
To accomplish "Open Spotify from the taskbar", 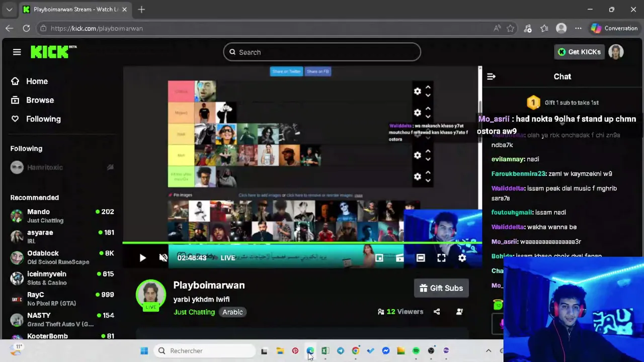I will [416, 351].
